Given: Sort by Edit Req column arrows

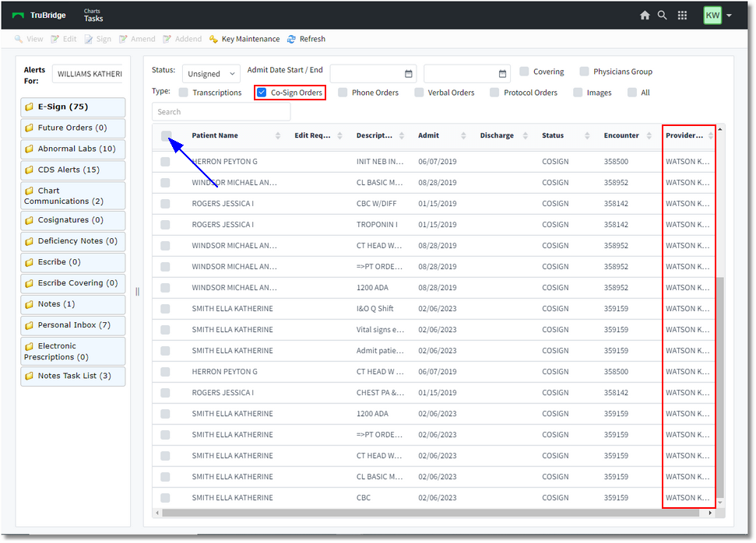Looking at the screenshot, I should [340, 136].
